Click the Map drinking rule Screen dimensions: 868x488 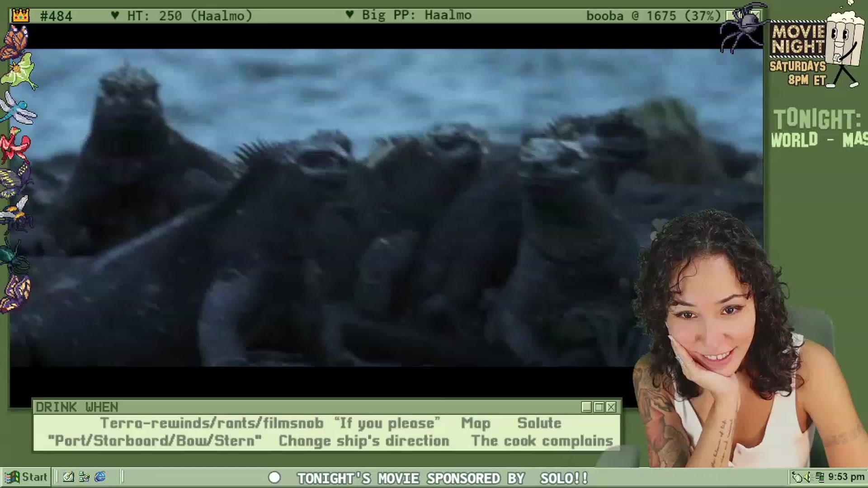(476, 423)
